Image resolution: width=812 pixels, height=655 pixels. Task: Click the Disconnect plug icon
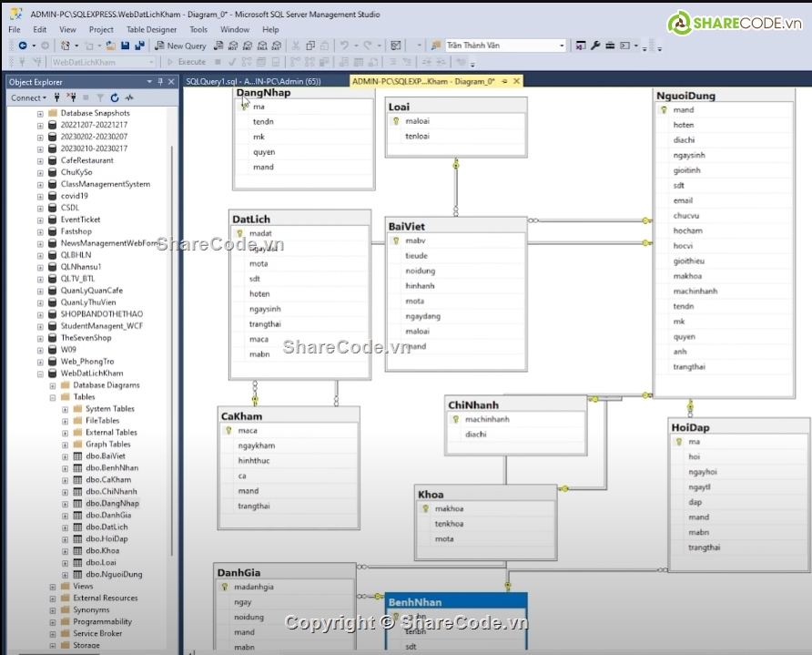(72, 97)
